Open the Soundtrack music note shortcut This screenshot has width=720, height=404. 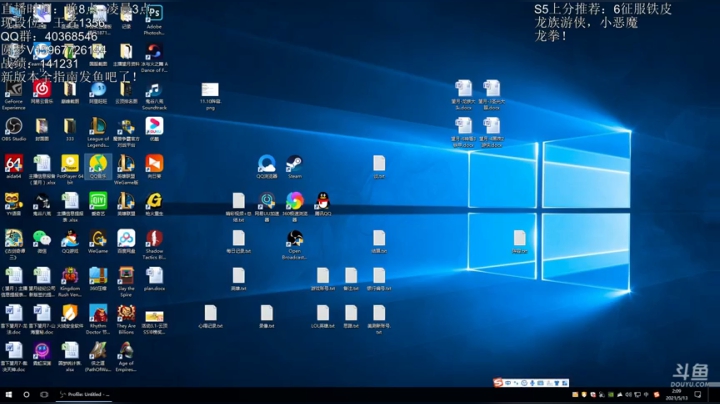(154, 96)
